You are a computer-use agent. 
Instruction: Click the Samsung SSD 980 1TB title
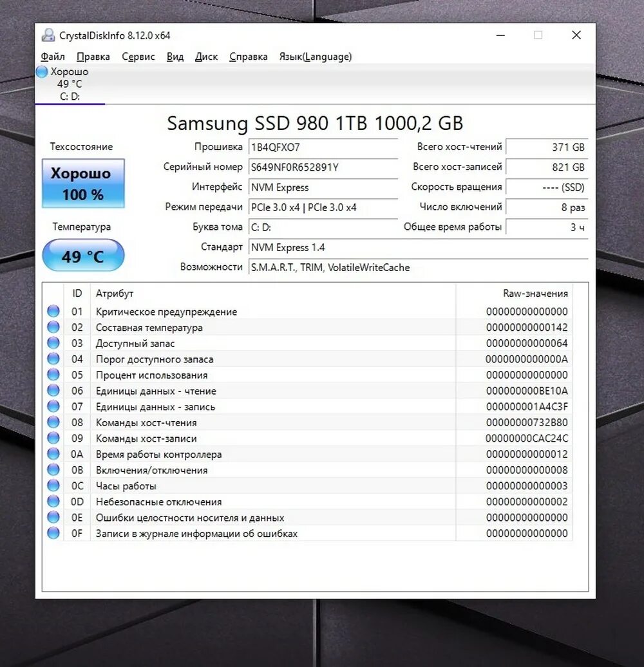(x=315, y=124)
